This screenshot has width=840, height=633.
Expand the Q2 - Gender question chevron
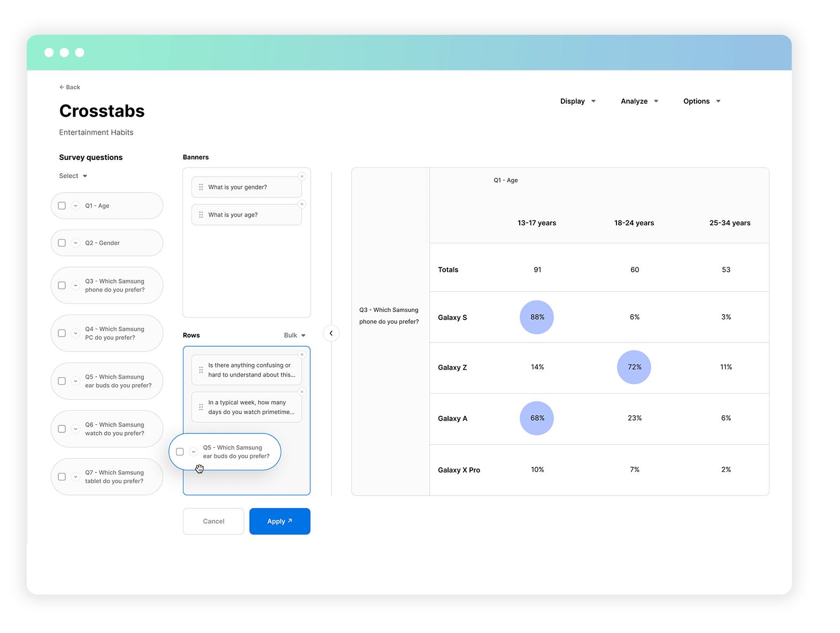(x=75, y=243)
